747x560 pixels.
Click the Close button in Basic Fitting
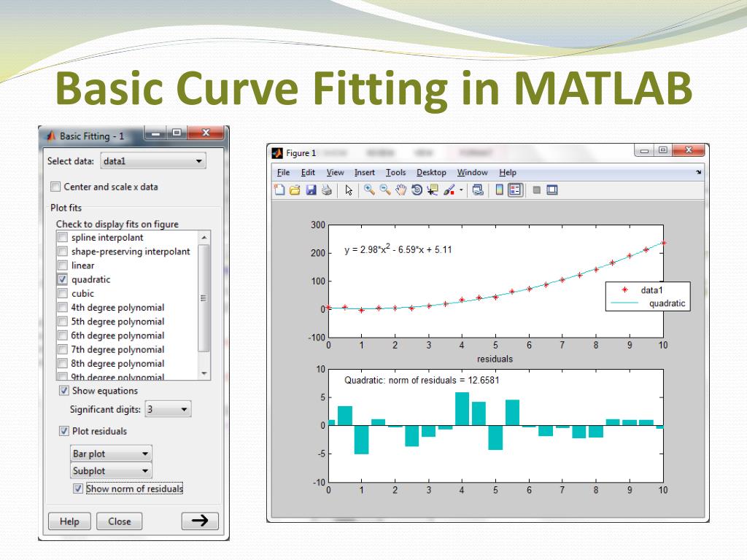(x=120, y=521)
